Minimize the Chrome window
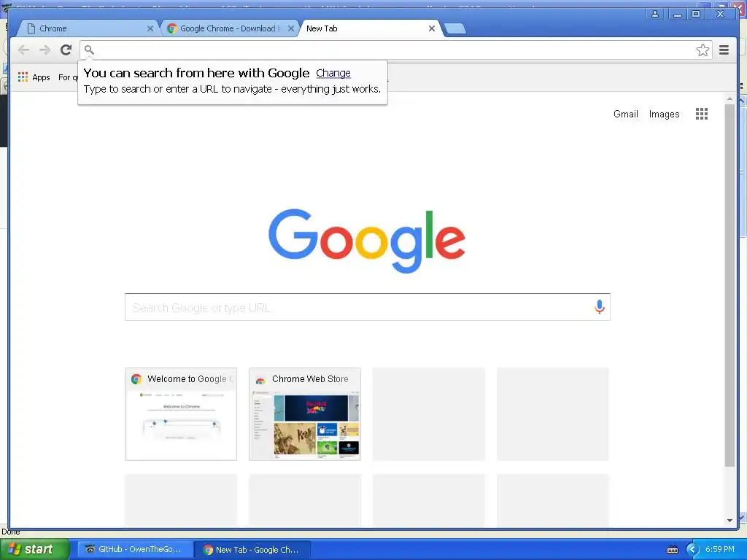Viewport: 747px width, 560px height. click(677, 14)
